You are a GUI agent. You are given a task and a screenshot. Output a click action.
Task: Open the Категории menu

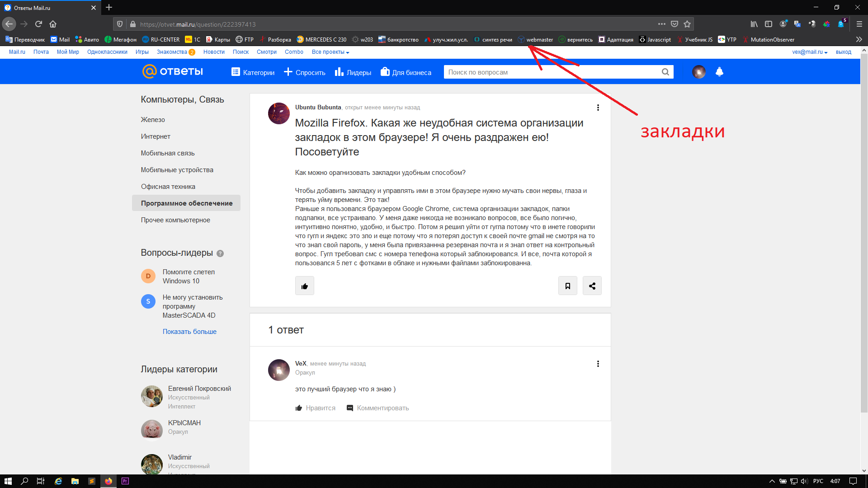pos(253,72)
